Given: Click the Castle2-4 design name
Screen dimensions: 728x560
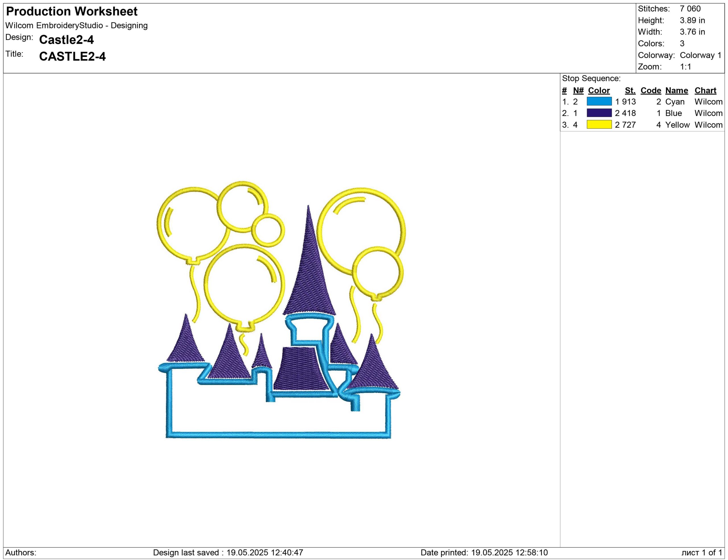Looking at the screenshot, I should point(66,40).
